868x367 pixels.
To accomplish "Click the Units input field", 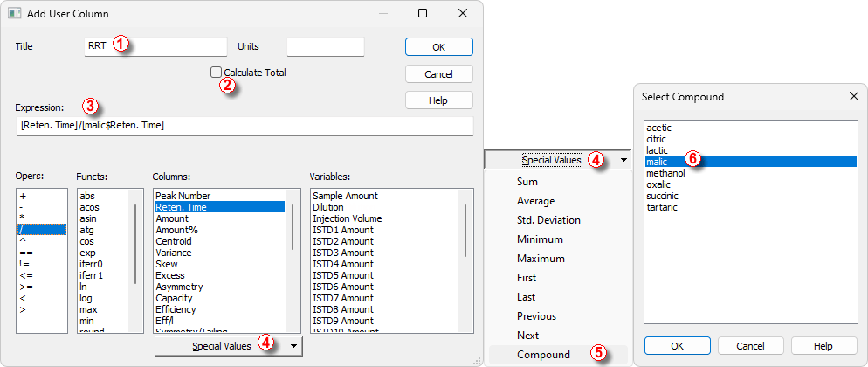I will click(x=326, y=47).
